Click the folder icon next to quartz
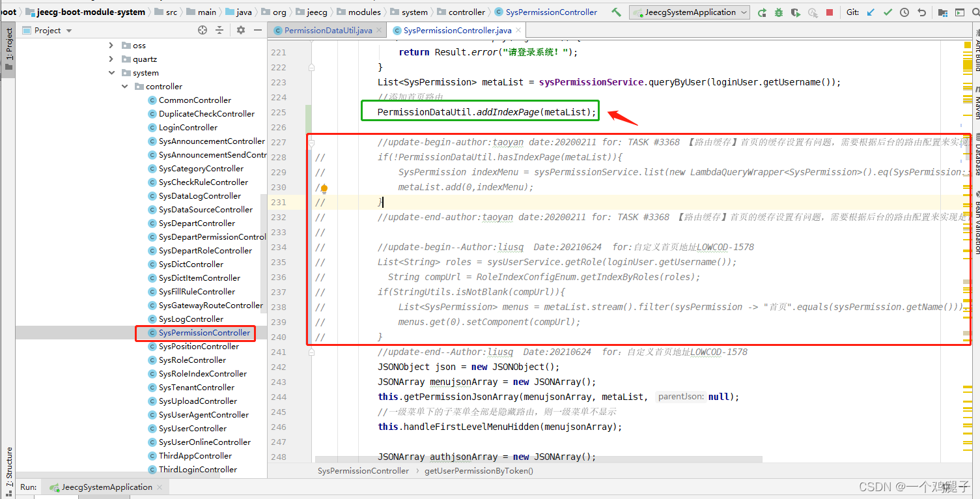The image size is (980, 499). pos(126,59)
